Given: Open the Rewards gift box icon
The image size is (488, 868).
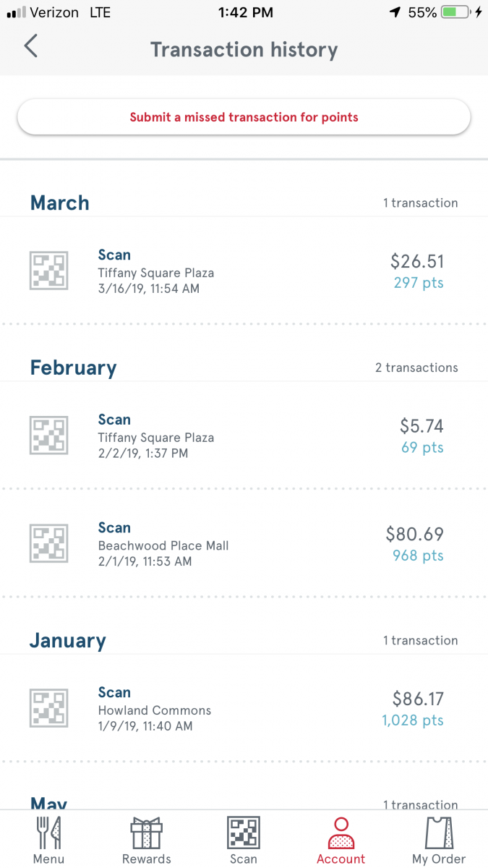Looking at the screenshot, I should pyautogui.click(x=146, y=833).
